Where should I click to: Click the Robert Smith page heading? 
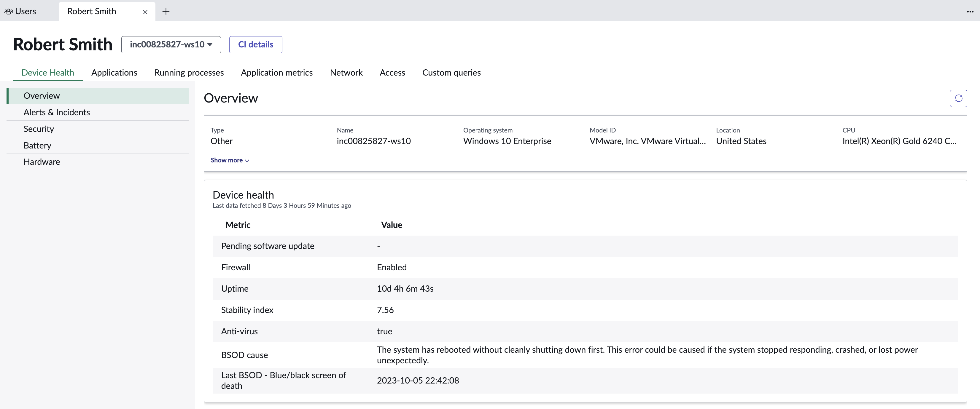(63, 44)
